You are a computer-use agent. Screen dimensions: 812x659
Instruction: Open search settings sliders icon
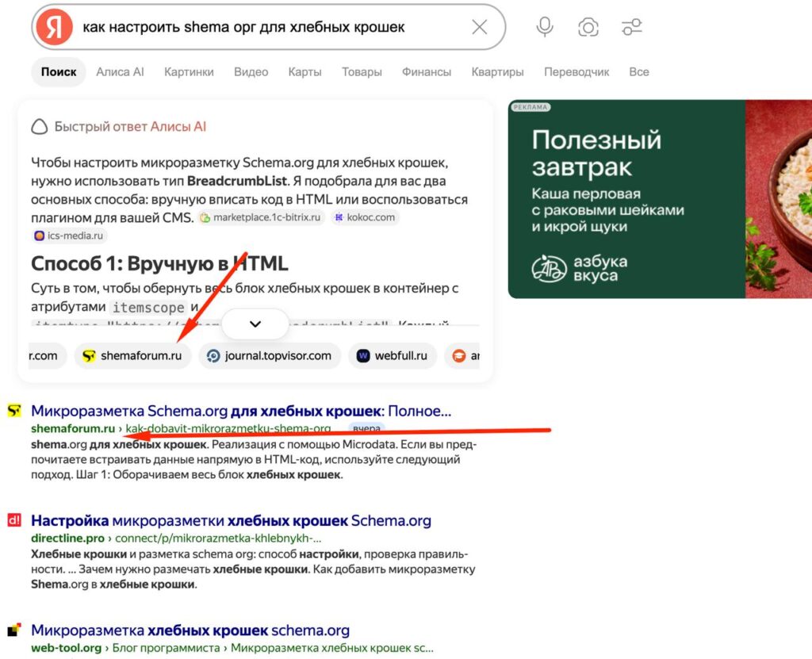click(632, 27)
